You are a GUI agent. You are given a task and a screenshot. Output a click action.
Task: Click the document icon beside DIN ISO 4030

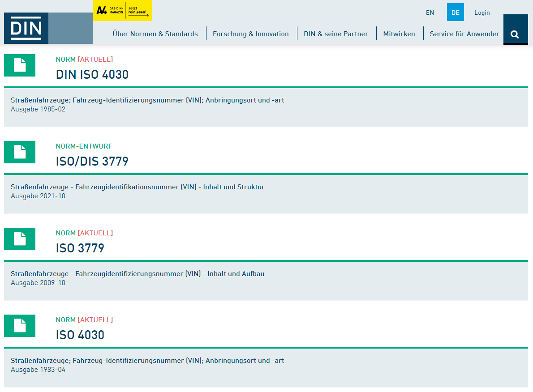(19, 65)
